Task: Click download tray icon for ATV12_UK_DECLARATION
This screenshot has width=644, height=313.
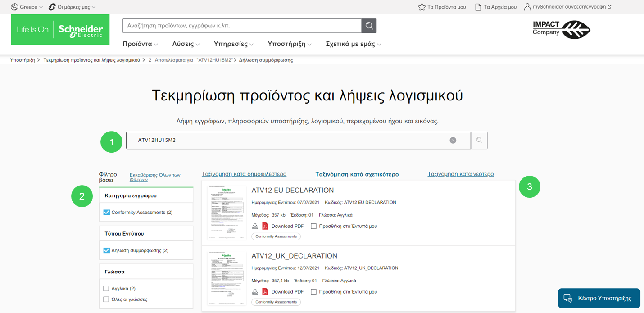Action: click(255, 291)
